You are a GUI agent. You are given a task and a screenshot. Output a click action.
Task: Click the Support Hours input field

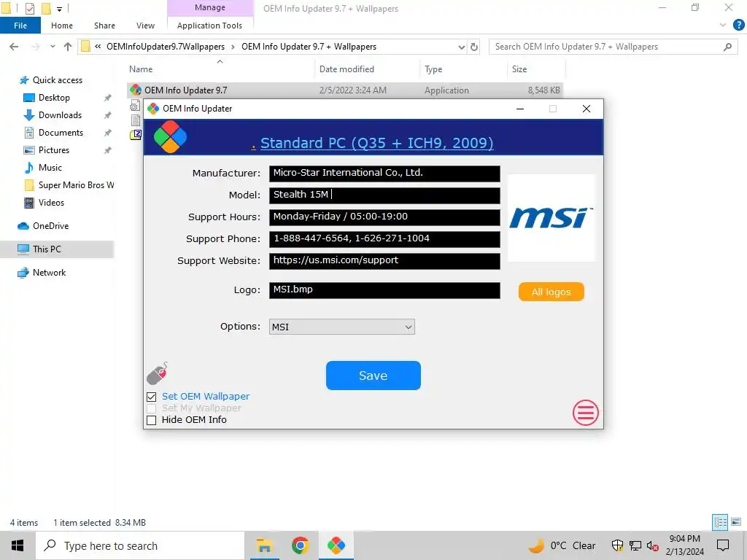pyautogui.click(x=384, y=217)
